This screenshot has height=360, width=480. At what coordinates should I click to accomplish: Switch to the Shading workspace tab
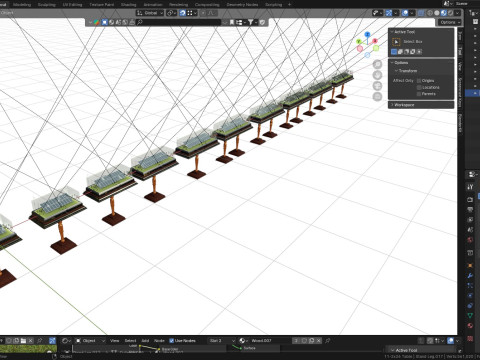click(x=128, y=5)
